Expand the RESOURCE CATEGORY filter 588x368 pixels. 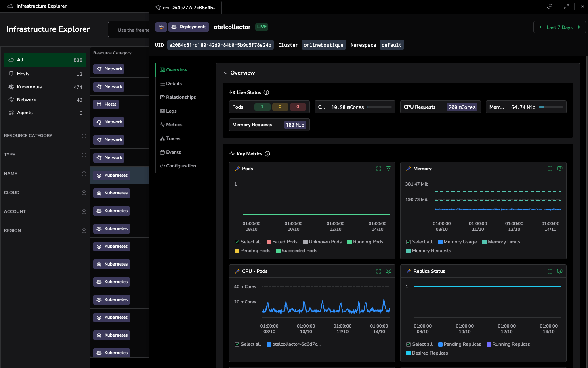point(84,136)
